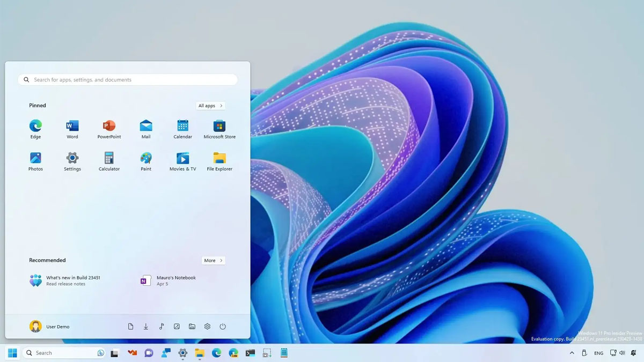Click the USB safely remove tray icon
Screen dimensions: 644x362
[584, 353]
